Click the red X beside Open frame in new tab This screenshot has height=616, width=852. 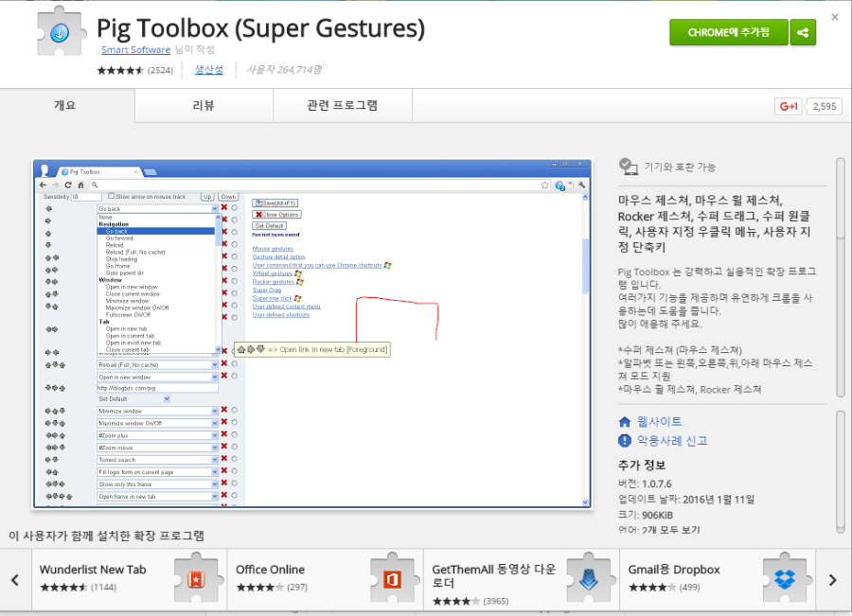click(x=223, y=496)
